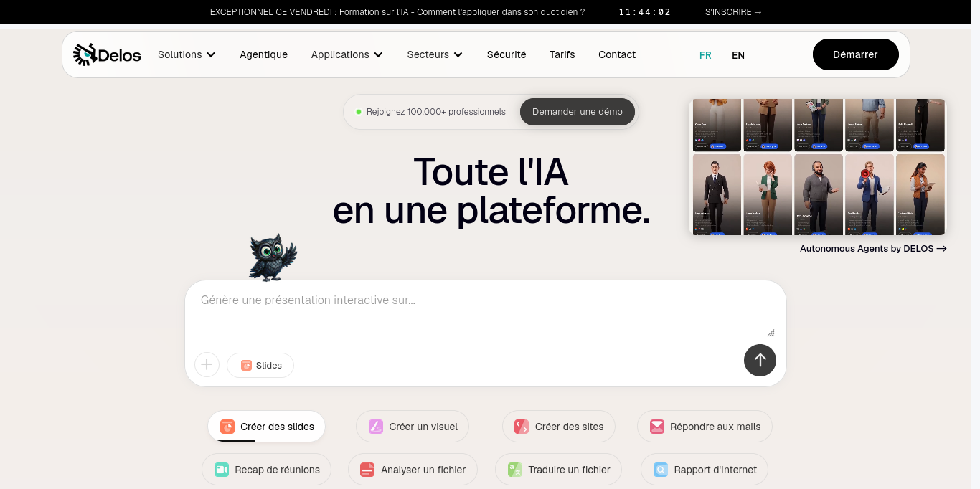
Task: Expand the Applications dropdown menu
Action: coord(347,54)
